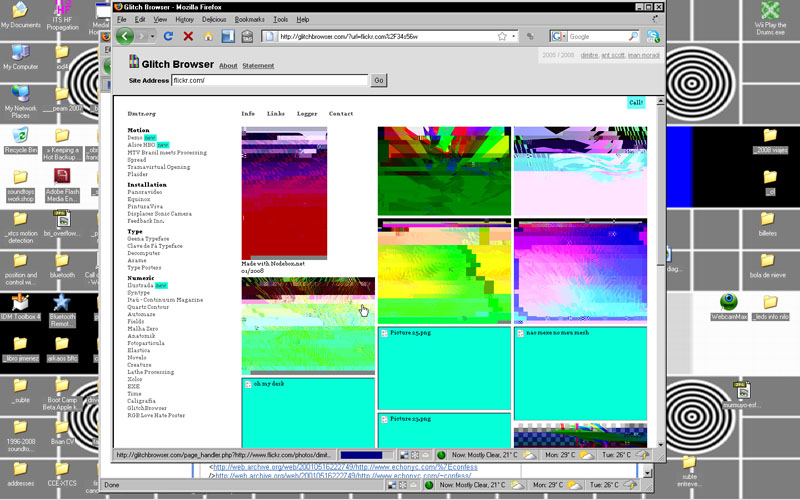
Task: Click 'nao mexe no meu mesh' cyan placeholder
Action: point(580,373)
